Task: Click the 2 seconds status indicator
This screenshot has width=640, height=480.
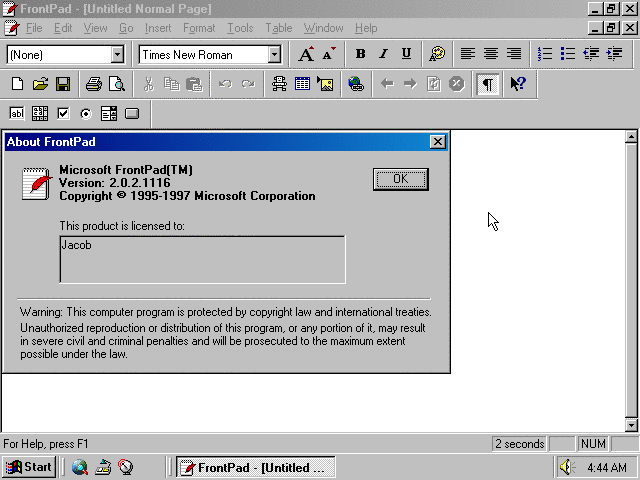Action: [519, 444]
